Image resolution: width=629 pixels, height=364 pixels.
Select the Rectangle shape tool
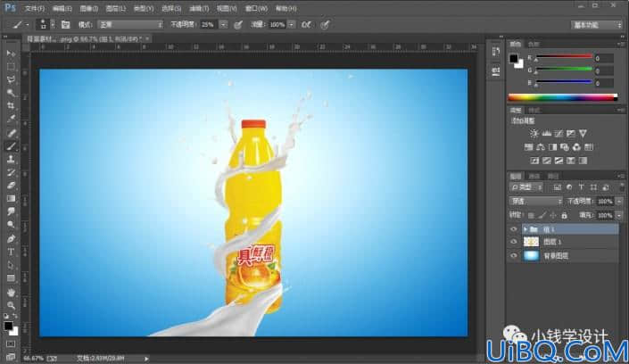coord(11,278)
